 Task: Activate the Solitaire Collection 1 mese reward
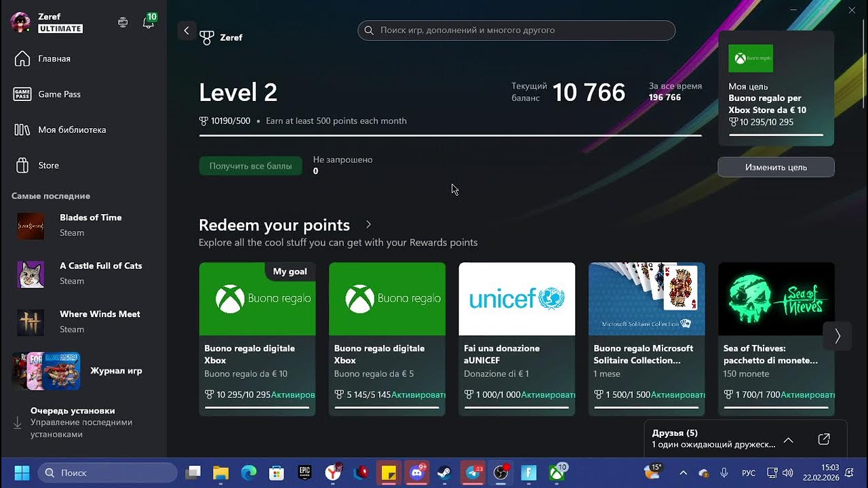tap(678, 394)
